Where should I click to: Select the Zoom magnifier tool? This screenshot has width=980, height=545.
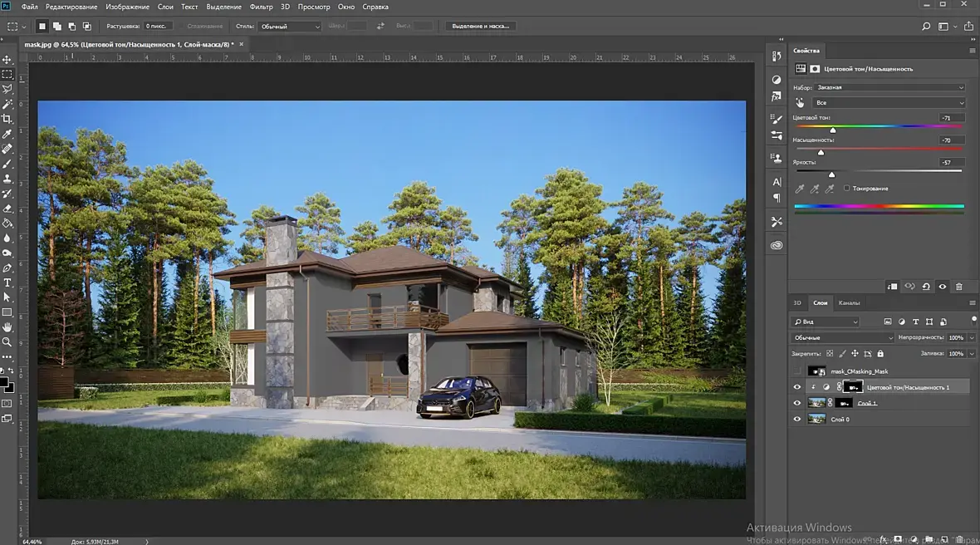pos(7,342)
